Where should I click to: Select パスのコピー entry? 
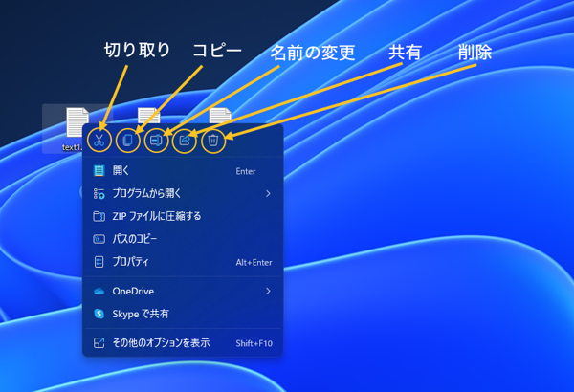pos(183,239)
